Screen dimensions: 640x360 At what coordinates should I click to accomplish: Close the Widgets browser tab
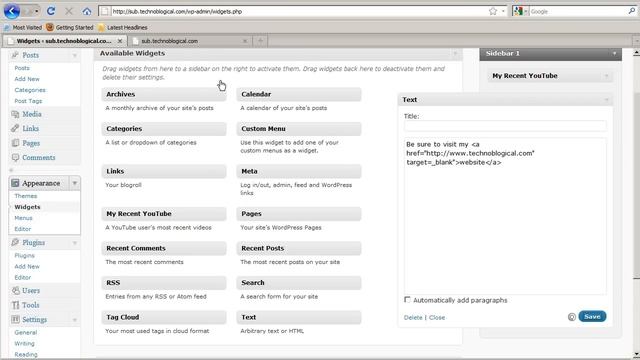[x=120, y=41]
